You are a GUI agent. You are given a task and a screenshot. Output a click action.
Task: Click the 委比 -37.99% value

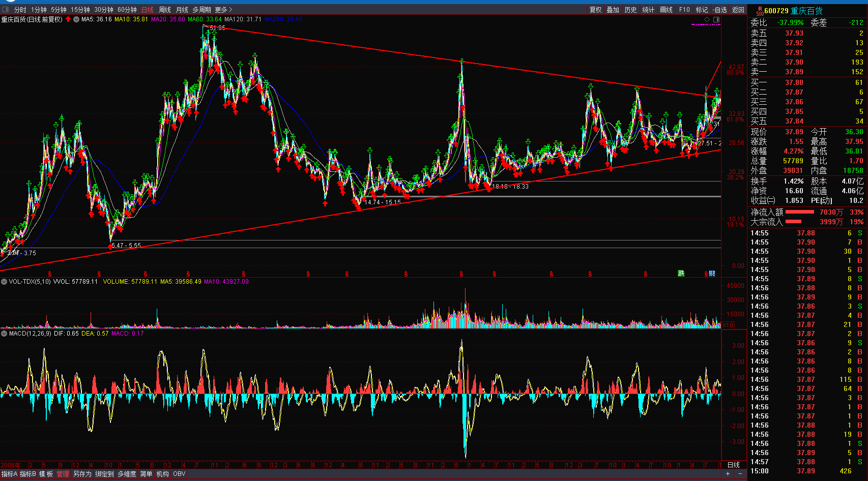pos(790,22)
